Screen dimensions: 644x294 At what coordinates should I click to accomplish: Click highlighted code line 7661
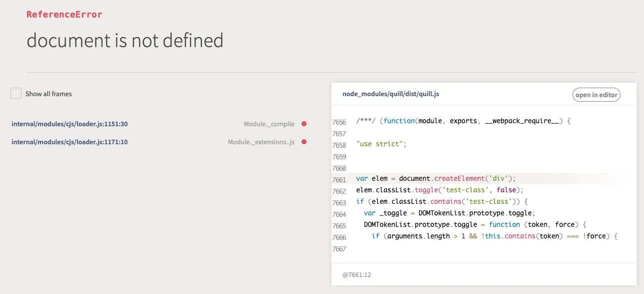(435, 179)
